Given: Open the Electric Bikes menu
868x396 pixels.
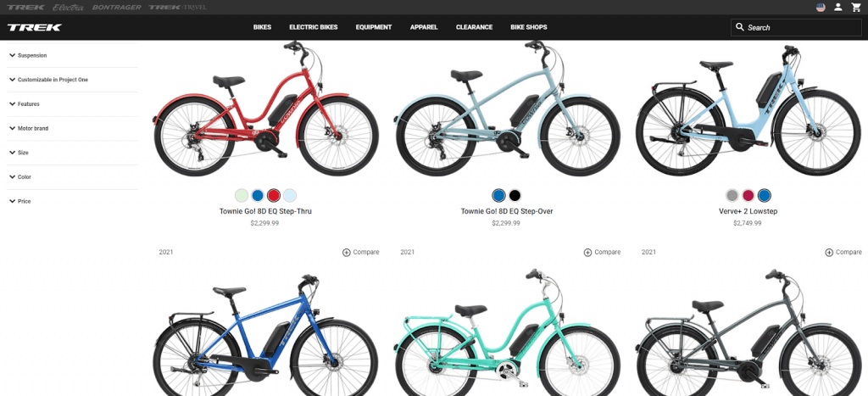Looking at the screenshot, I should point(314,27).
